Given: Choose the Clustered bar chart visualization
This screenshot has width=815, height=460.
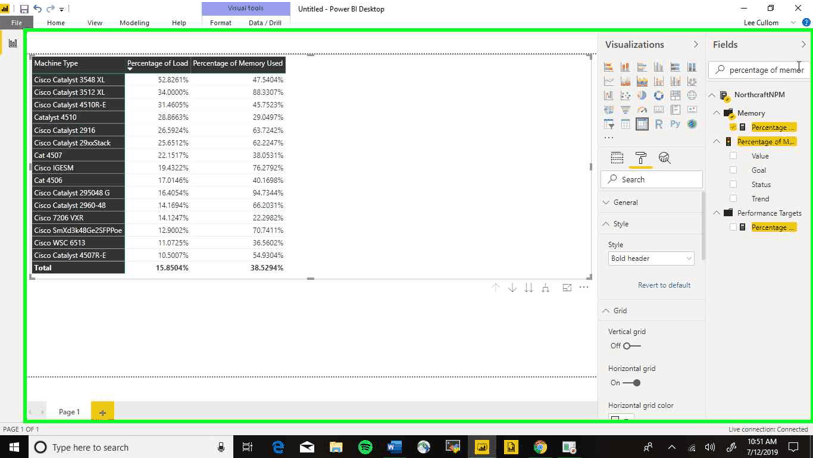Looking at the screenshot, I should (x=642, y=67).
